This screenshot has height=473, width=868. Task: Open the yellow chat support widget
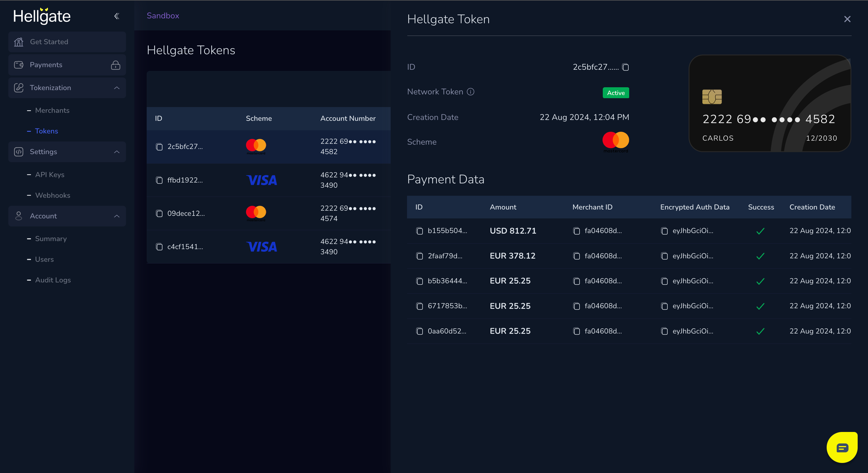pos(842,447)
